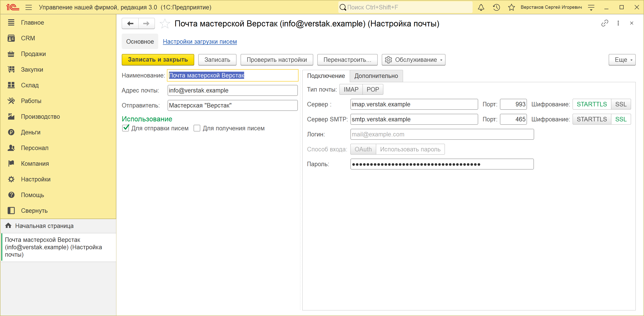Screen dimensions: 644x316
Task: Select OAuth sign-in method
Action: coord(363,149)
